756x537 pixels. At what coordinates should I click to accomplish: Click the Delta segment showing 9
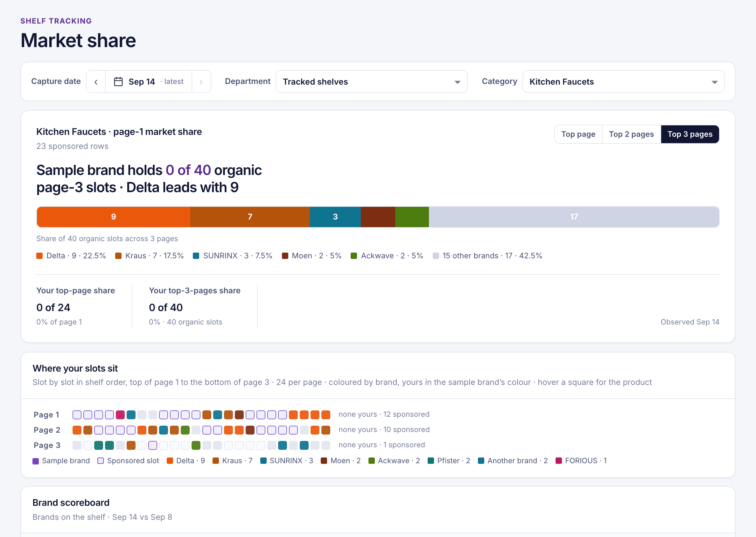click(x=114, y=217)
